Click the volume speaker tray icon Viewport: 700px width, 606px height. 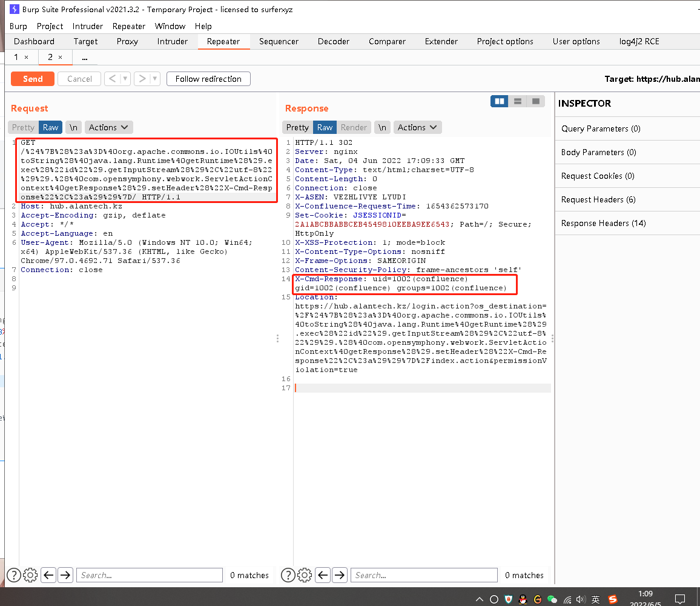[581, 599]
